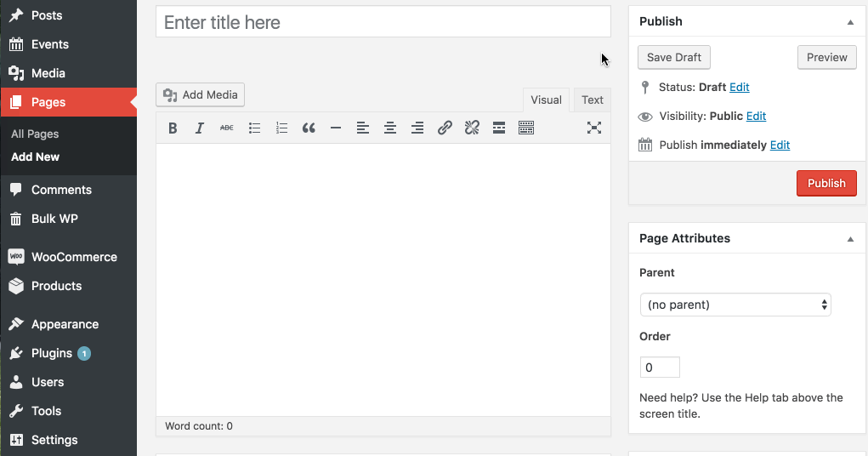The image size is (868, 456).
Task: Toggle the toolbar kitchen sink
Action: coord(526,128)
